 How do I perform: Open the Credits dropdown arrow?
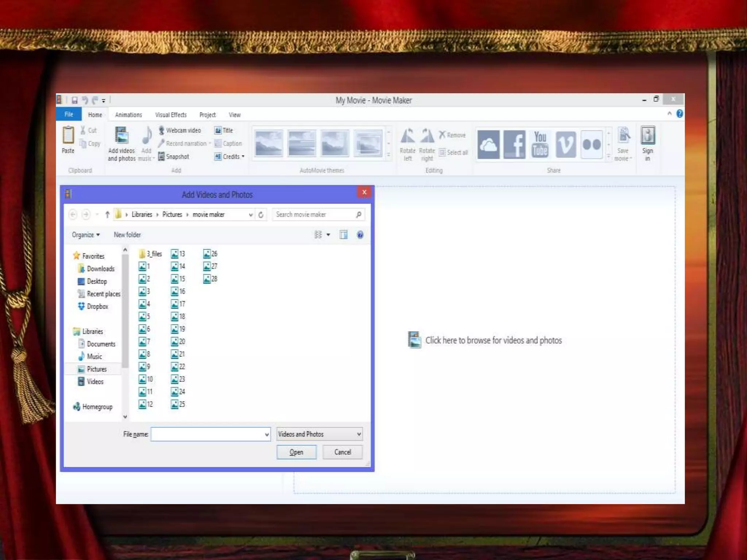pyautogui.click(x=243, y=157)
